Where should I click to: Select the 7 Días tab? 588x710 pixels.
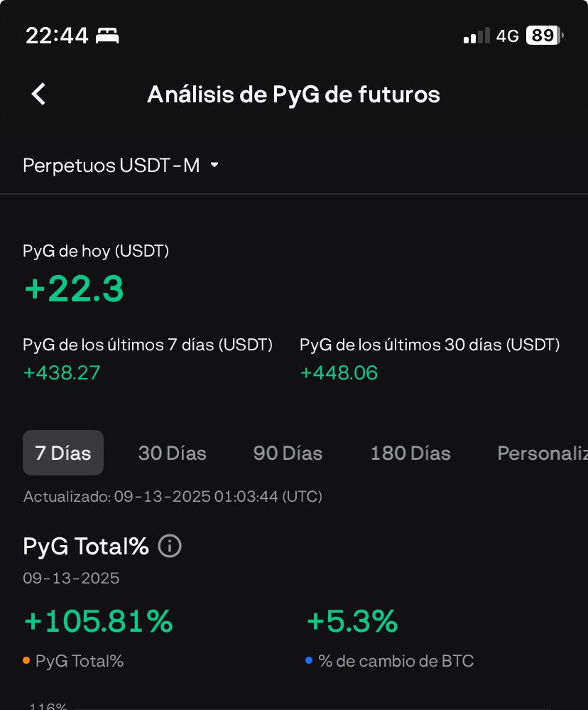(x=63, y=453)
